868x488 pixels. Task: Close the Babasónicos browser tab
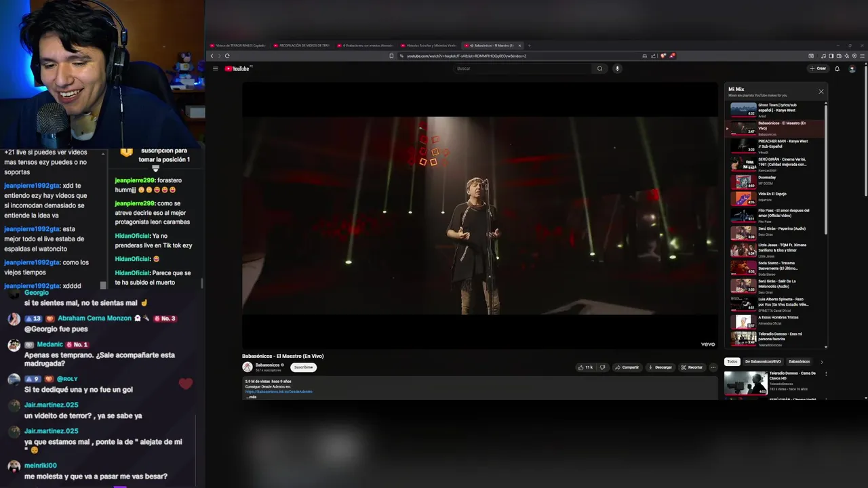pos(520,45)
